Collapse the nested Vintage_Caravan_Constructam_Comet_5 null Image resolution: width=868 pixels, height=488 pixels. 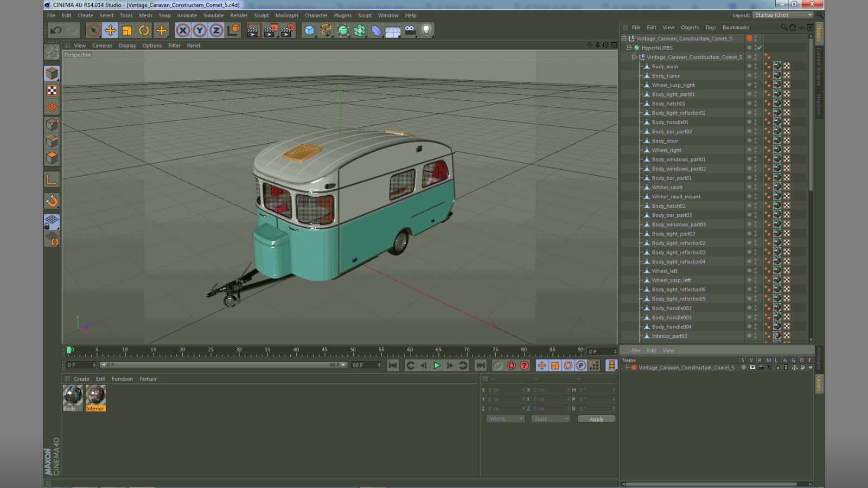pyautogui.click(x=634, y=57)
